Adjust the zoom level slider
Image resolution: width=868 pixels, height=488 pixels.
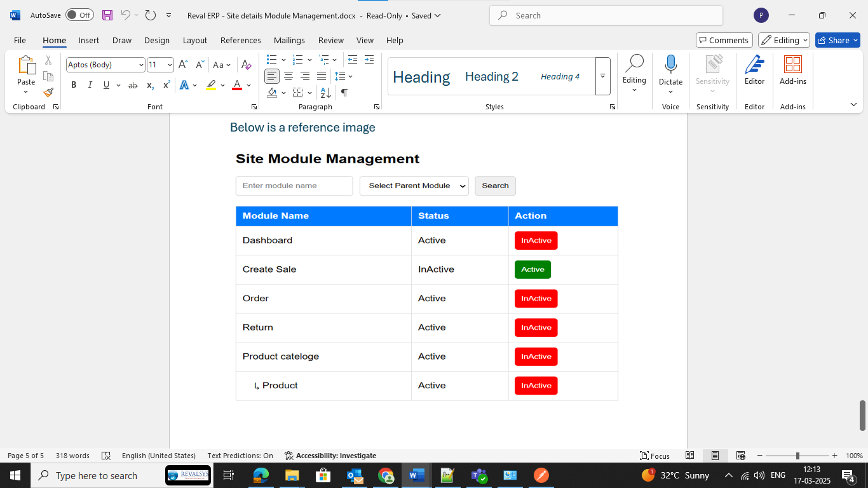click(797, 456)
